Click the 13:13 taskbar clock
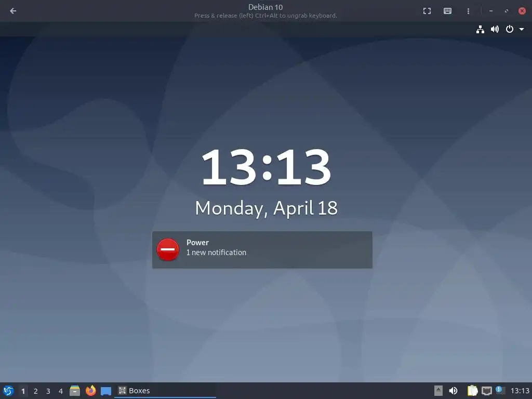 click(520, 391)
